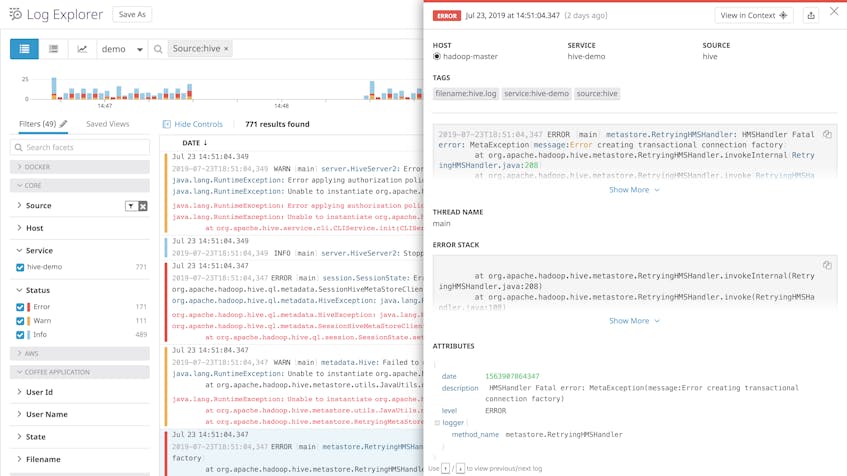Show more of the log message

(634, 190)
